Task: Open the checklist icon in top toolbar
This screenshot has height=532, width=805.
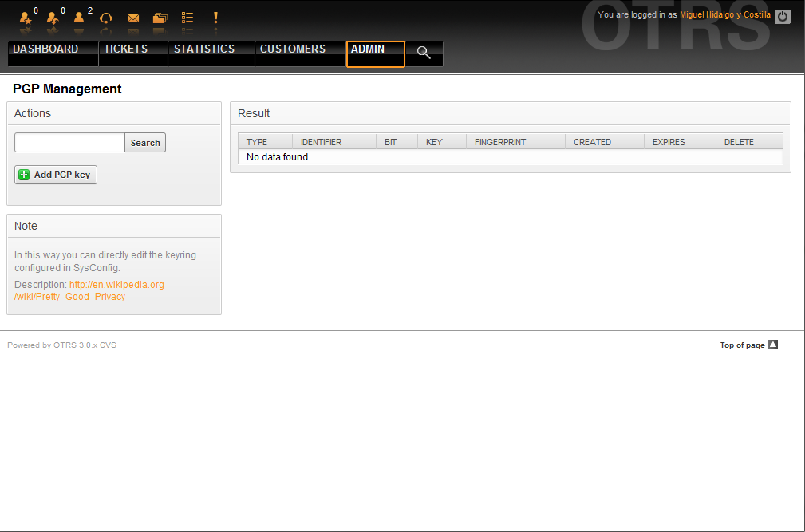Action: (x=187, y=18)
